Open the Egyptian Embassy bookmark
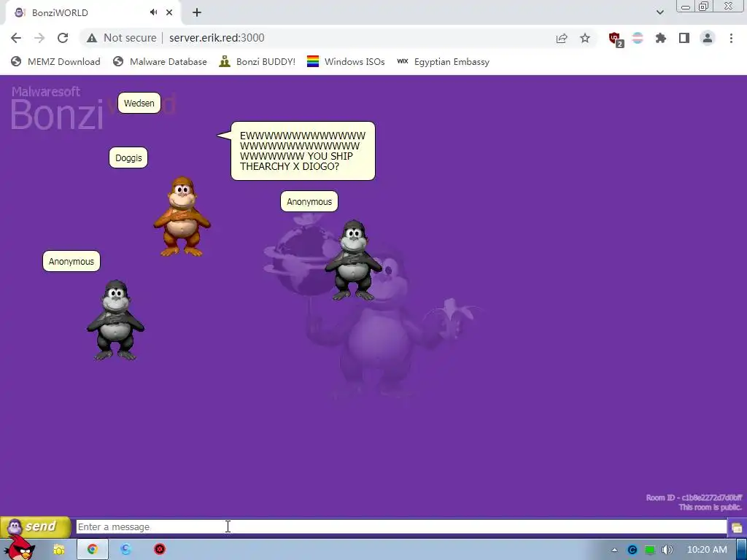The width and height of the screenshot is (747, 560). pos(443,61)
